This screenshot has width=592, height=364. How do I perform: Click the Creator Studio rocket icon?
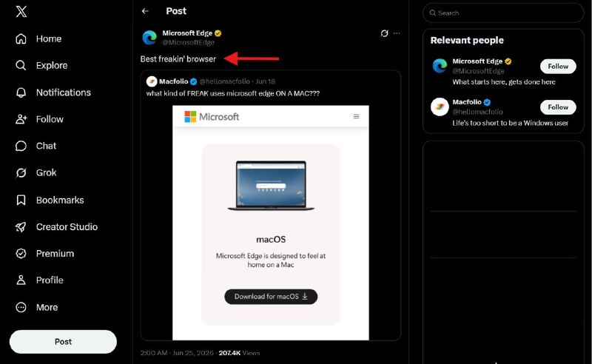pos(21,226)
